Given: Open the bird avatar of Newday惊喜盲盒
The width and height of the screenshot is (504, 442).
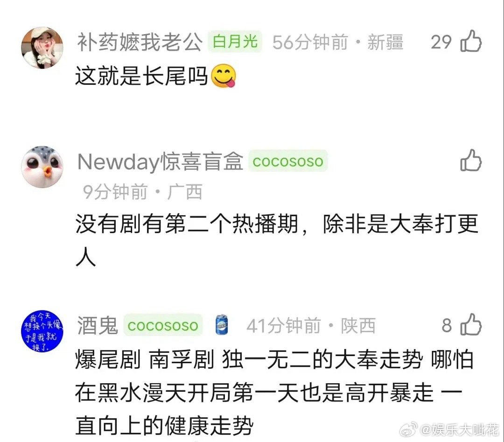Looking at the screenshot, I should tap(42, 167).
